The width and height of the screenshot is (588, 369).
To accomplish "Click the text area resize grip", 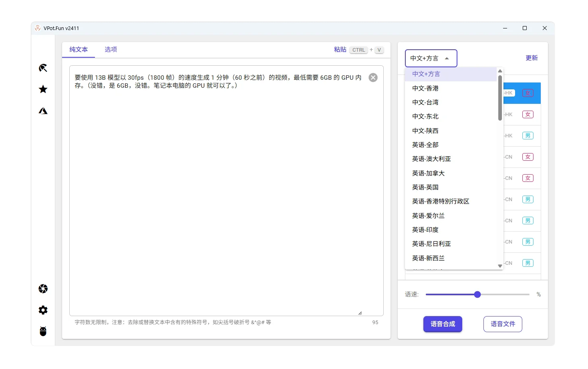I will pos(360,313).
